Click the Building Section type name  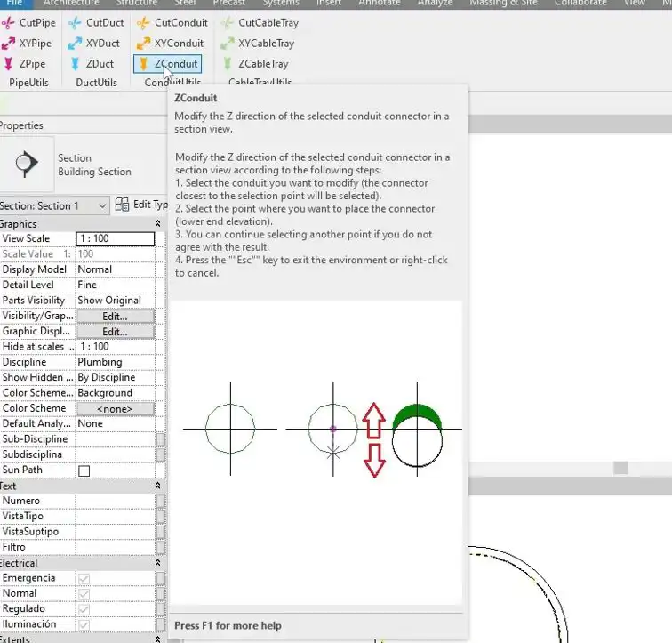pos(95,172)
